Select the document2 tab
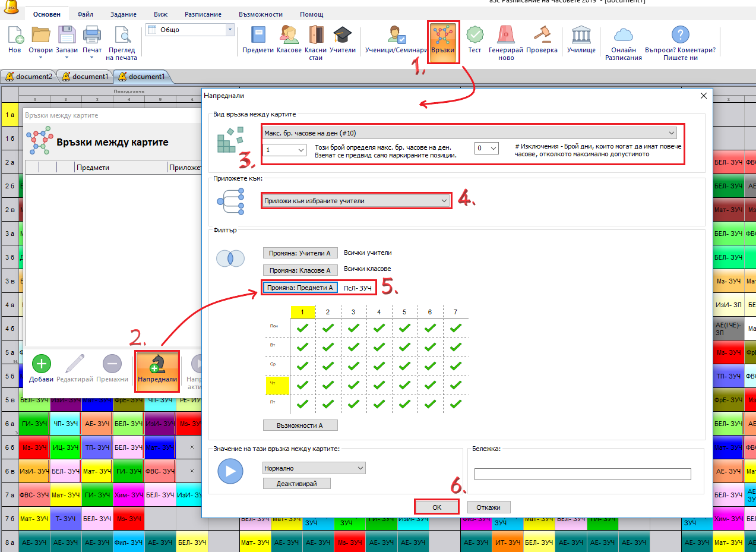Viewport: 756px width, 552px height. tap(29, 77)
